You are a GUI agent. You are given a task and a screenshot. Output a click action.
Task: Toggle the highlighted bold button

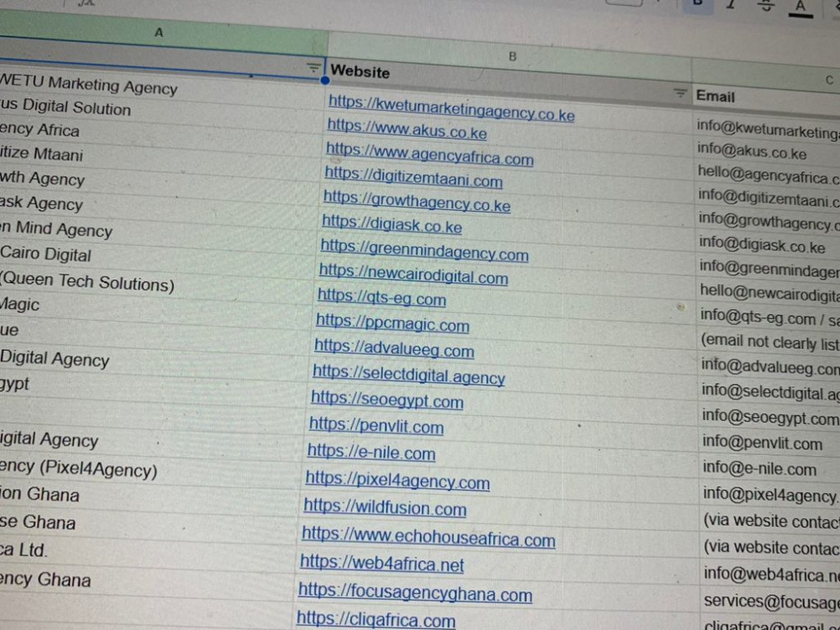pyautogui.click(x=697, y=3)
